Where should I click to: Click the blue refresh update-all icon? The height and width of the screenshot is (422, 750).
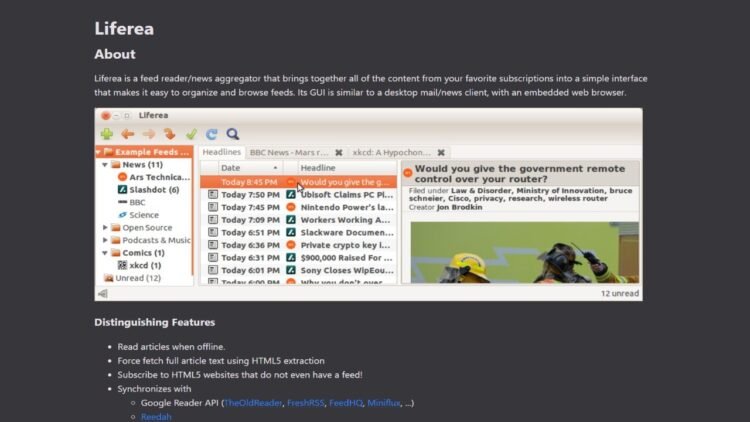212,134
